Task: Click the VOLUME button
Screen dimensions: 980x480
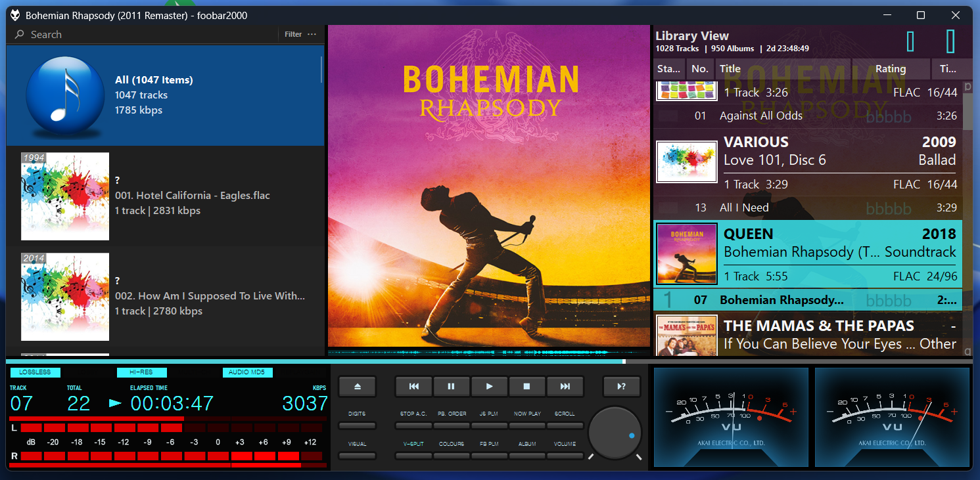Action: coord(565,456)
